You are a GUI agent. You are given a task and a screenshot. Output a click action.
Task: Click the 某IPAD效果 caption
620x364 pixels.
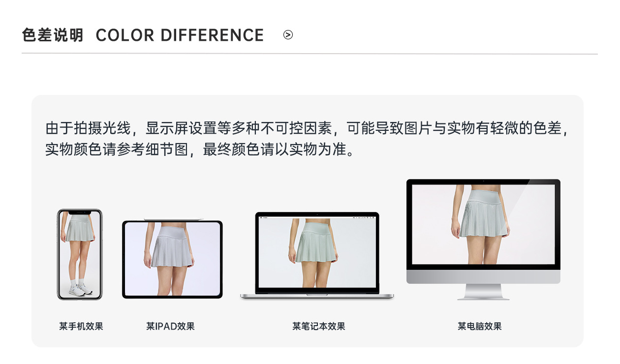point(170,326)
